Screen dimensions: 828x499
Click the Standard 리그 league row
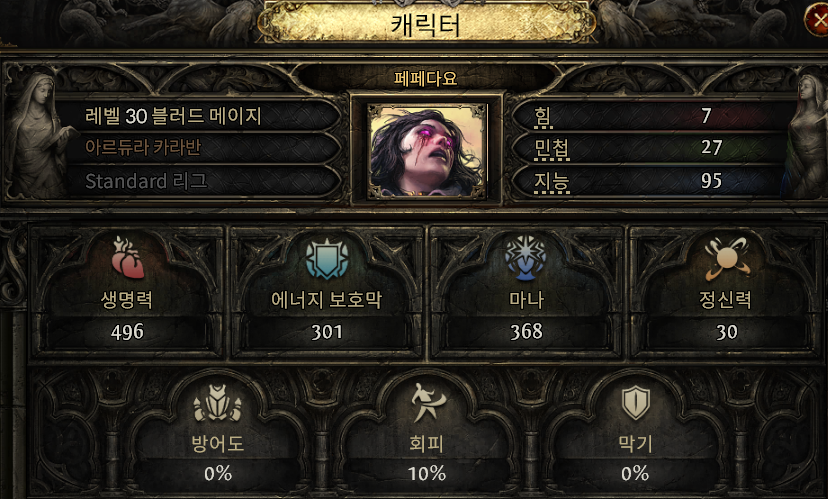198,181
